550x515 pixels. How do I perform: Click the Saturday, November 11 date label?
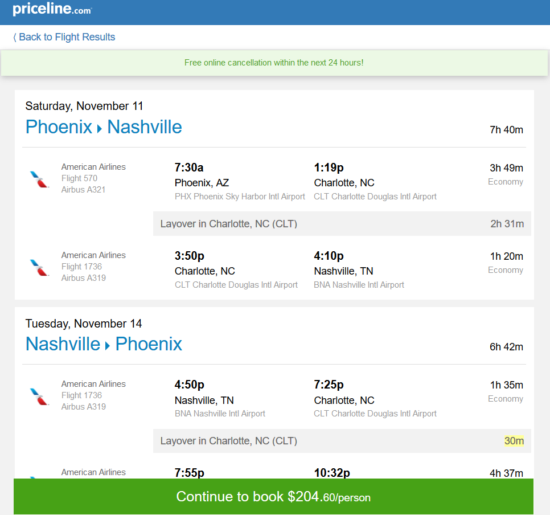point(84,106)
